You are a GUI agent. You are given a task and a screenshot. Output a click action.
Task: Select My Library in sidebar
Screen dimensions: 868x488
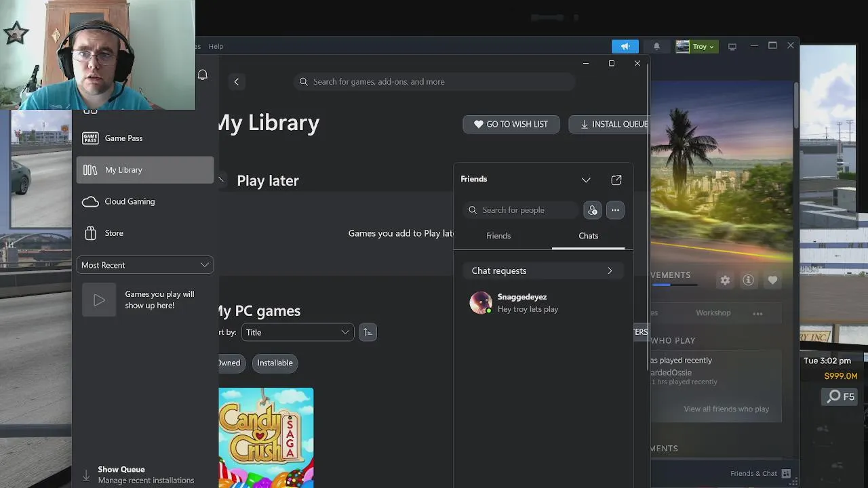[x=145, y=170]
